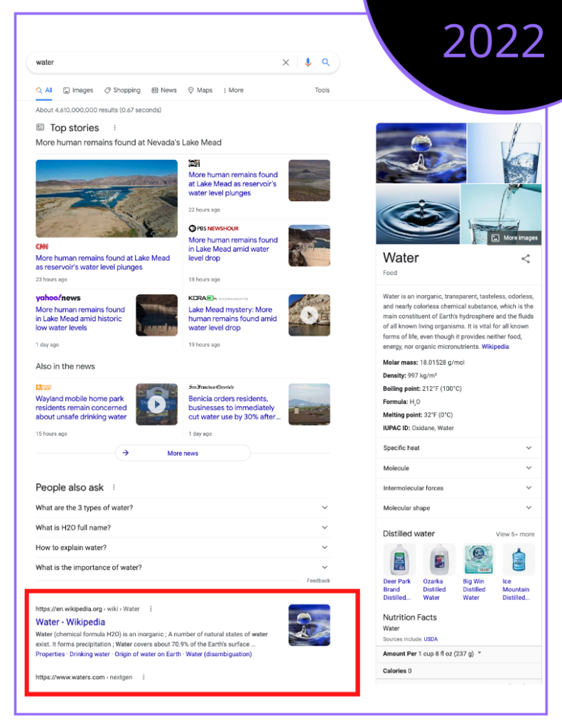
Task: Expand the 'How to explain water?' question
Action: pos(183,547)
